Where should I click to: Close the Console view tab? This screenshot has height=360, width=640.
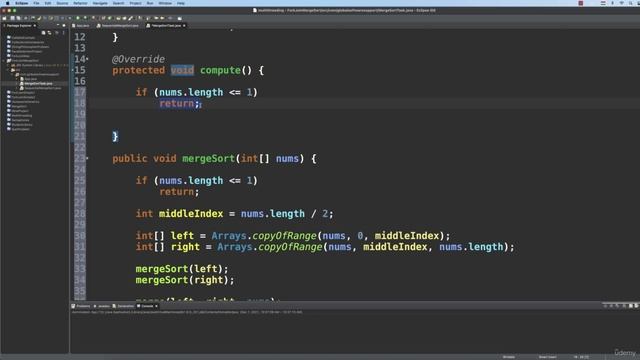(156, 306)
